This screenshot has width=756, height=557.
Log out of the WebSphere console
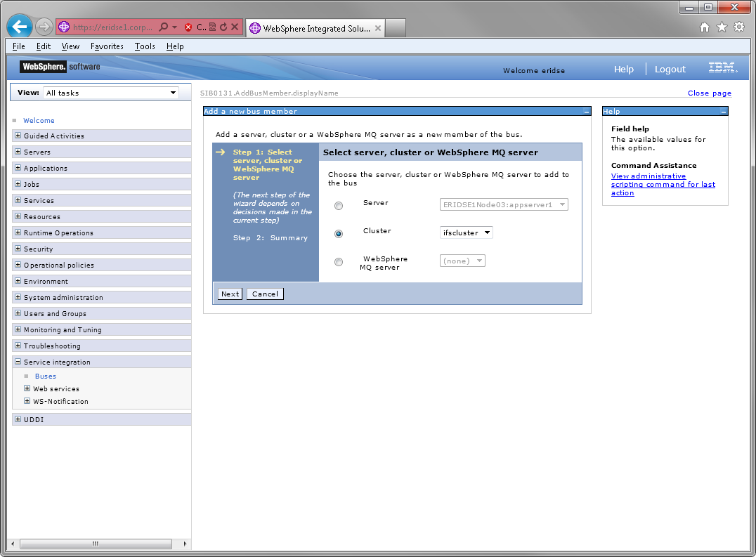670,70
